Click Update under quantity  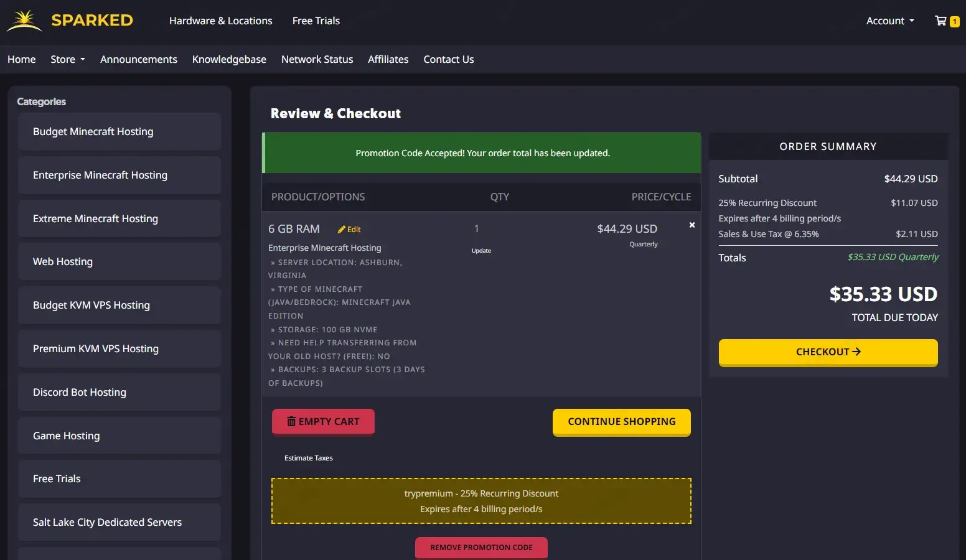481,251
